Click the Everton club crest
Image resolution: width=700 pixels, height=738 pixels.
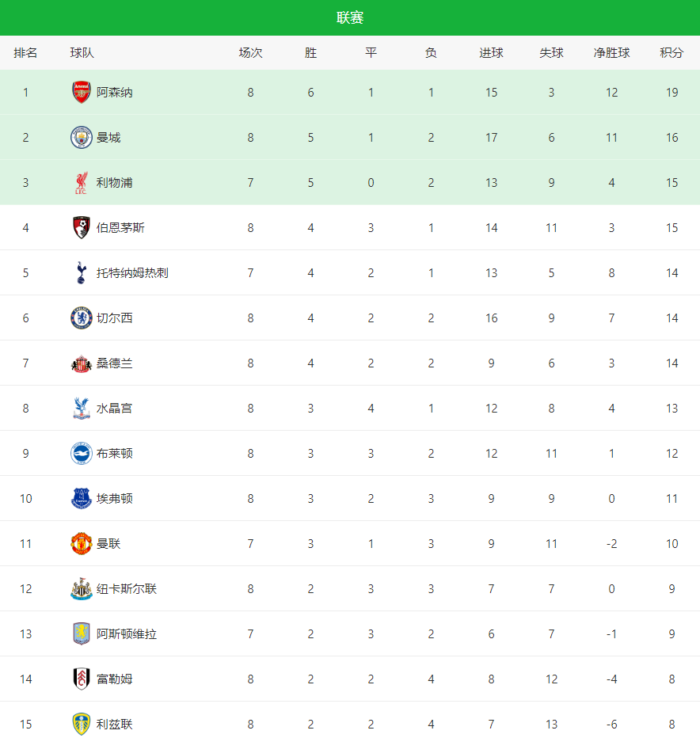point(81,499)
